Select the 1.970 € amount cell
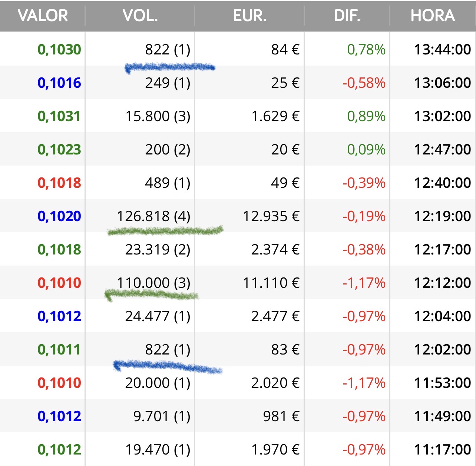The image size is (476, 466). coord(275,450)
